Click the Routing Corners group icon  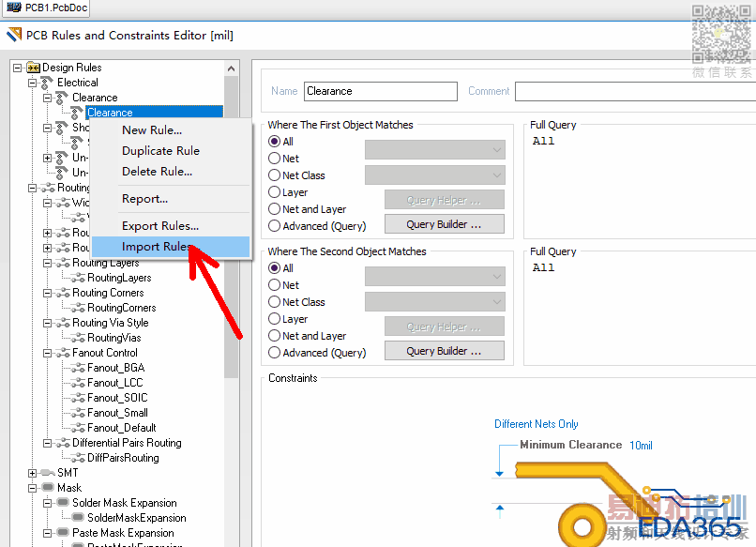tap(63, 293)
